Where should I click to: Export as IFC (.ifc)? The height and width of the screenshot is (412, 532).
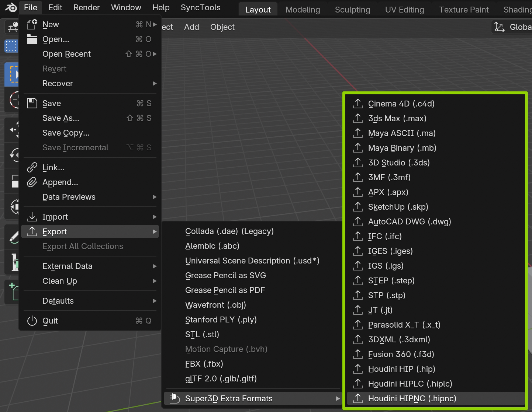click(x=436, y=236)
